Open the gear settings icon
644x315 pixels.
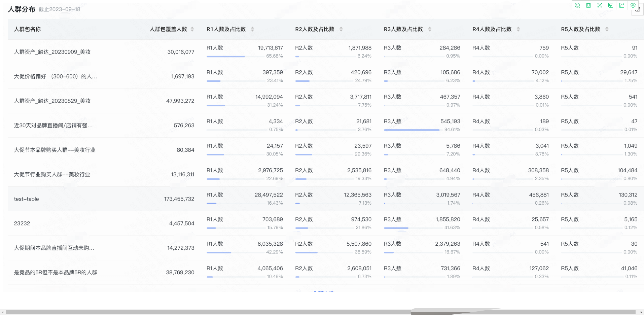[x=633, y=5]
